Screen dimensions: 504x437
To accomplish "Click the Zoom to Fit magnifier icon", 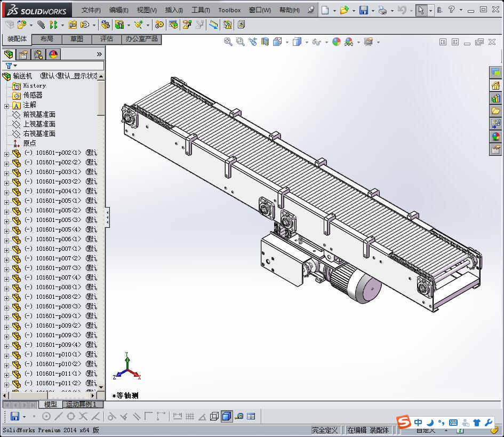I will pyautogui.click(x=228, y=42).
